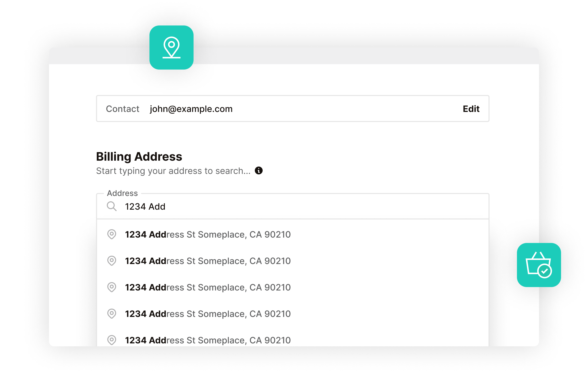Click the location pin beside first address suggestion
Image resolution: width=588 pixels, height=386 pixels.
click(112, 234)
